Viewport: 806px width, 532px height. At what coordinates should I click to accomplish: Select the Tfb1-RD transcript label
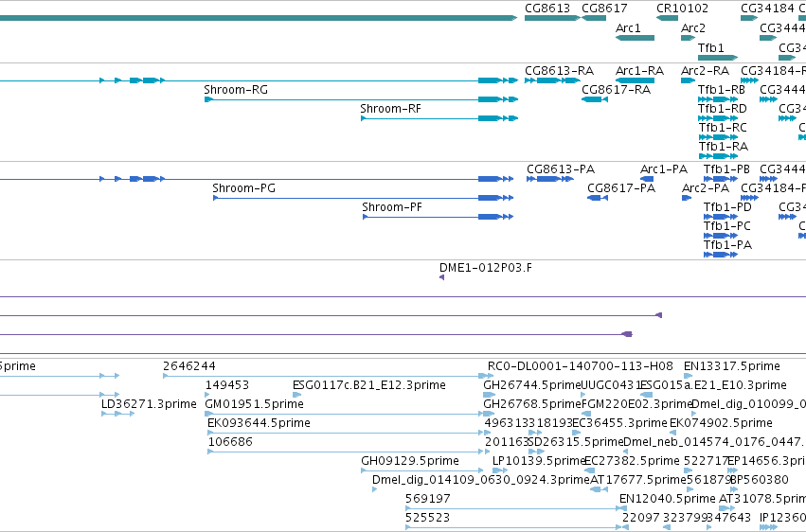pyautogui.click(x=723, y=109)
